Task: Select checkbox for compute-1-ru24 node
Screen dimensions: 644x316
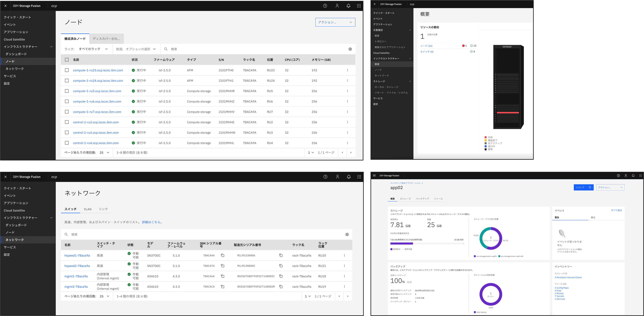Action: 67,80
